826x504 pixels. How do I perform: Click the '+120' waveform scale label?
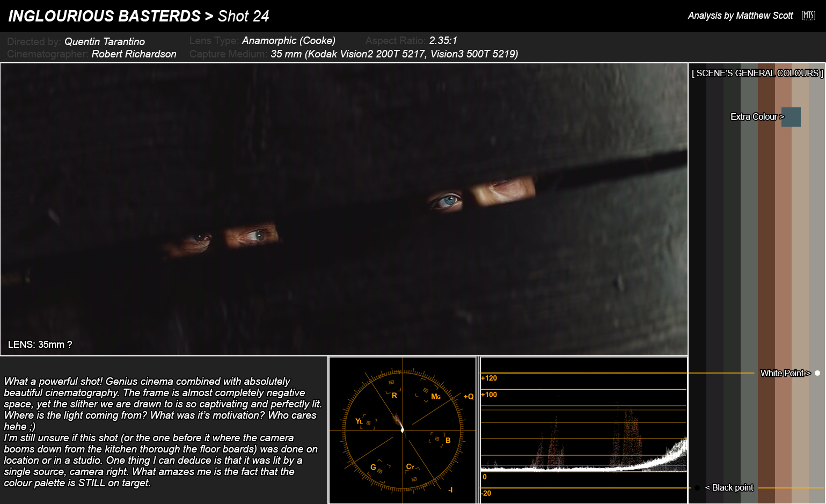[489, 378]
